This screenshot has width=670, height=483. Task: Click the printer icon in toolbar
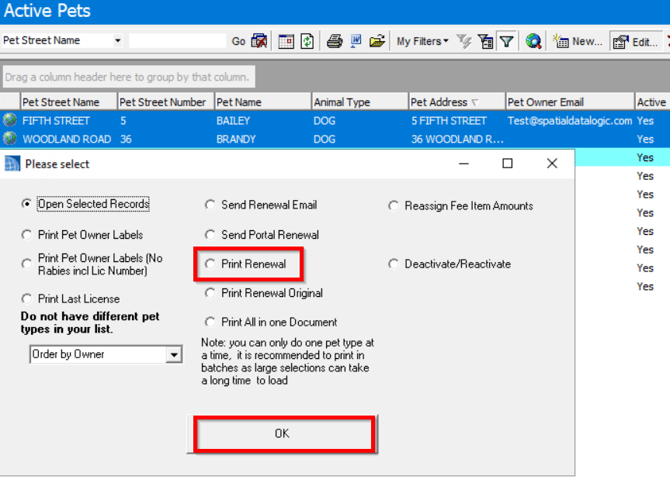335,41
